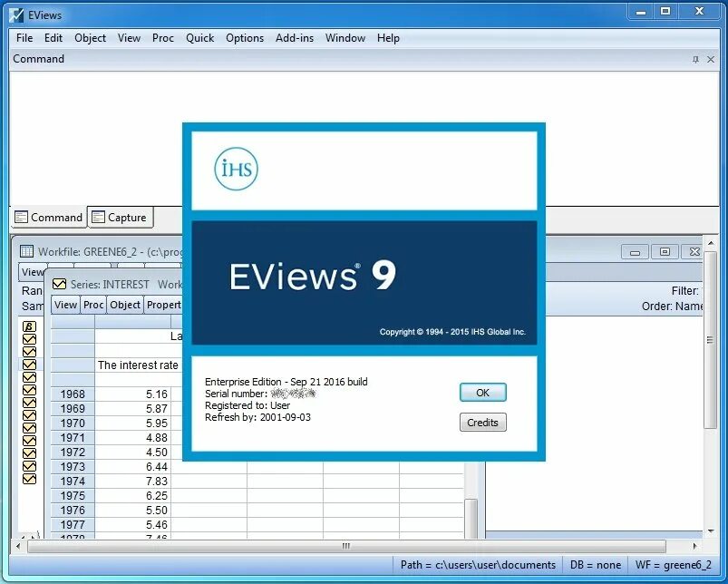This screenshot has height=584, width=728.
Task: Click the Object button in the series window
Action: point(124,304)
